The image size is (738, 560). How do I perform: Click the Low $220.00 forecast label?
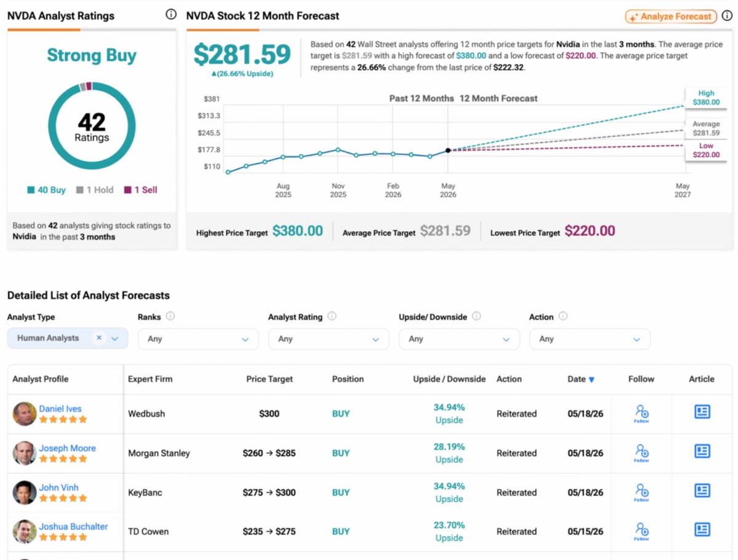click(x=706, y=151)
